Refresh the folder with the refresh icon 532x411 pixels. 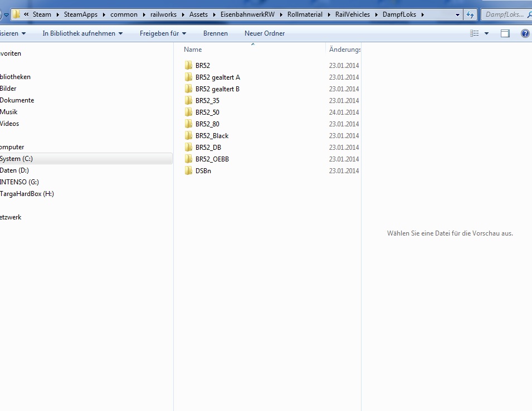[470, 14]
